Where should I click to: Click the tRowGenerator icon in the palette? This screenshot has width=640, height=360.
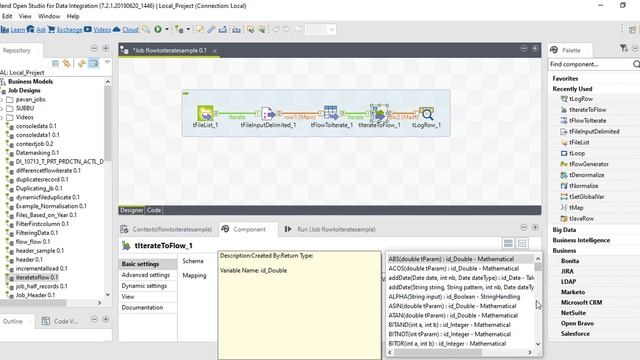(x=564, y=164)
